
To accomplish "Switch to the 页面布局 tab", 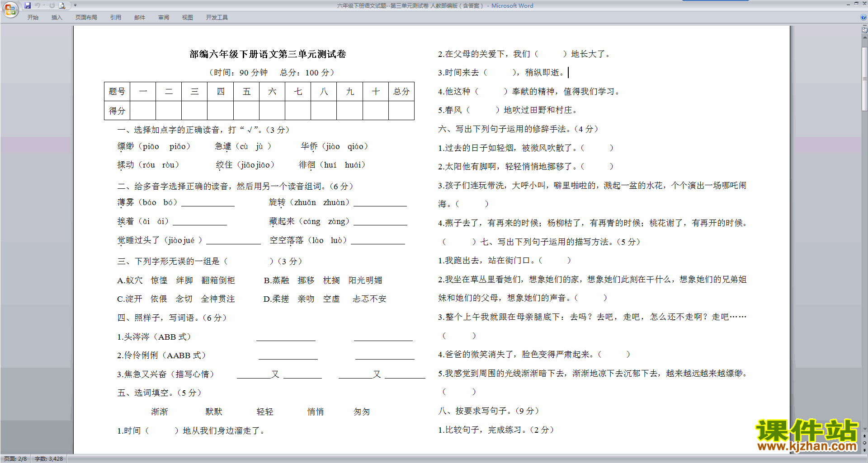I will tap(86, 17).
